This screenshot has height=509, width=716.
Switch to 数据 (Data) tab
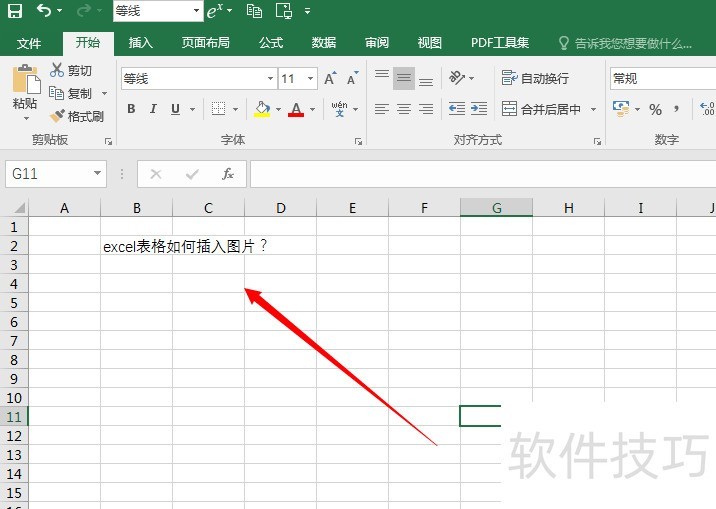(324, 43)
